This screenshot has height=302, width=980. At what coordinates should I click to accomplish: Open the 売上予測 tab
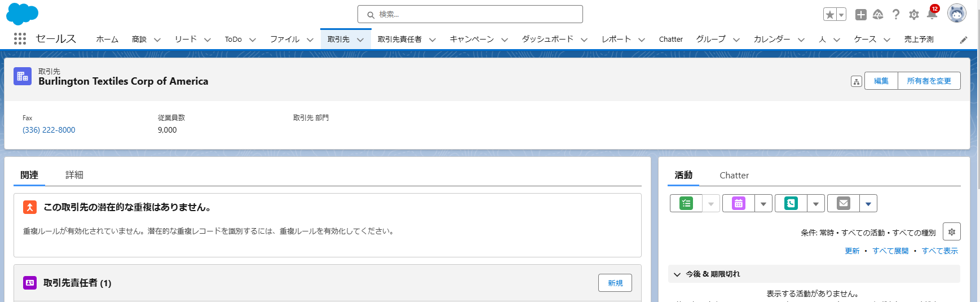pos(919,39)
